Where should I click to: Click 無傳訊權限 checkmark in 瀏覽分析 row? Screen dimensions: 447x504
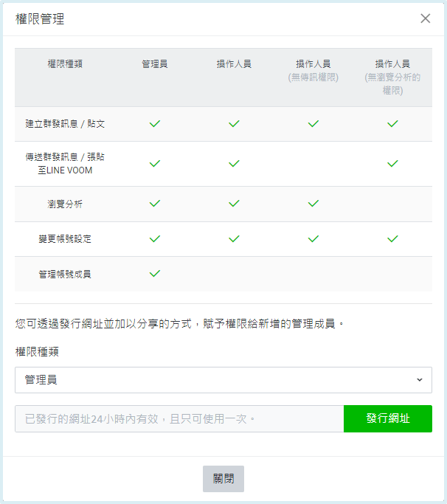pos(313,204)
